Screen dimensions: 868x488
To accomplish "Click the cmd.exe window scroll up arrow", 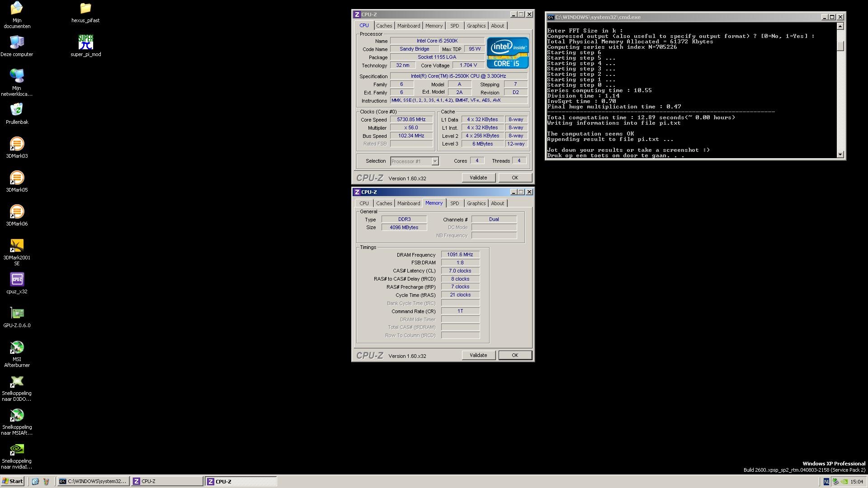I will 840,26.
